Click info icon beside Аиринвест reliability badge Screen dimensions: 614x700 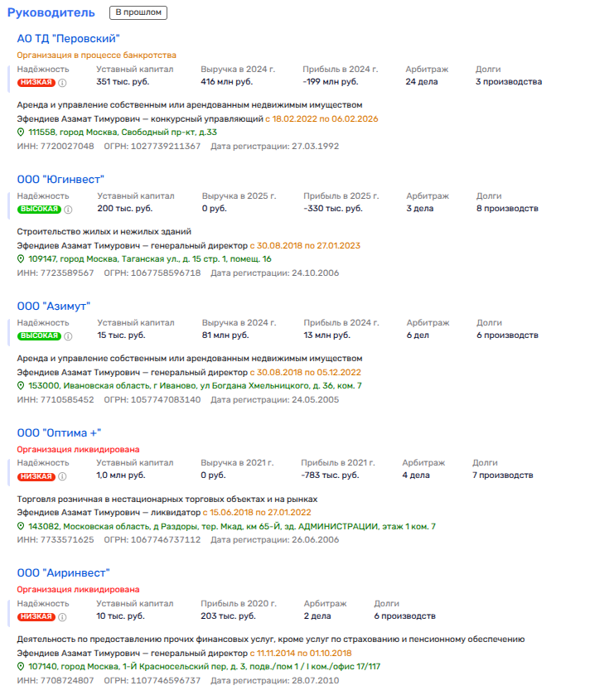point(62,617)
